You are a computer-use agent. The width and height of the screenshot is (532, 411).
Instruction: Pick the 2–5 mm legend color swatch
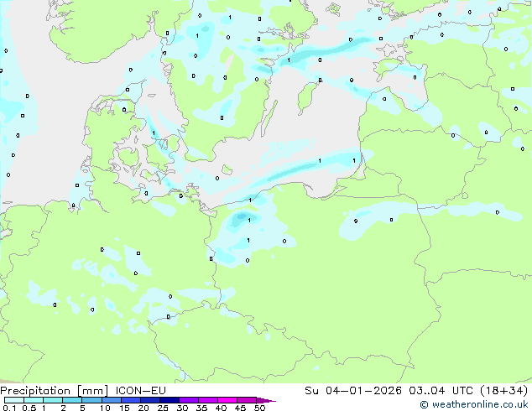pyautogui.click(x=72, y=400)
